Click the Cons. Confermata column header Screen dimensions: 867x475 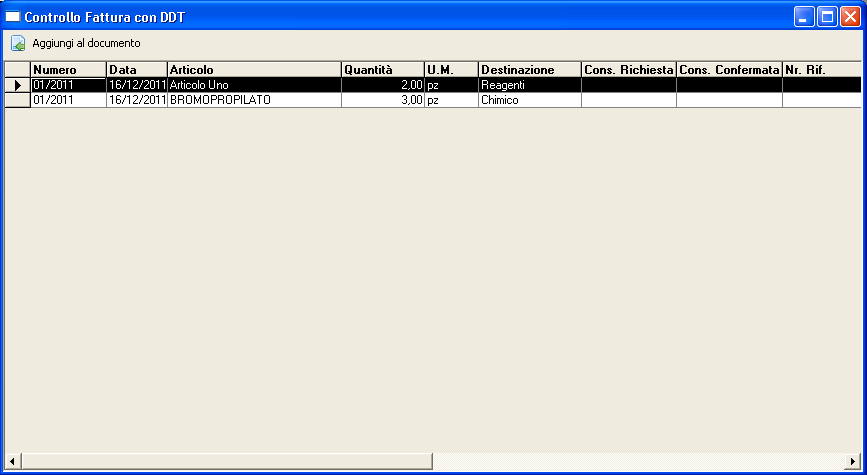point(729,69)
